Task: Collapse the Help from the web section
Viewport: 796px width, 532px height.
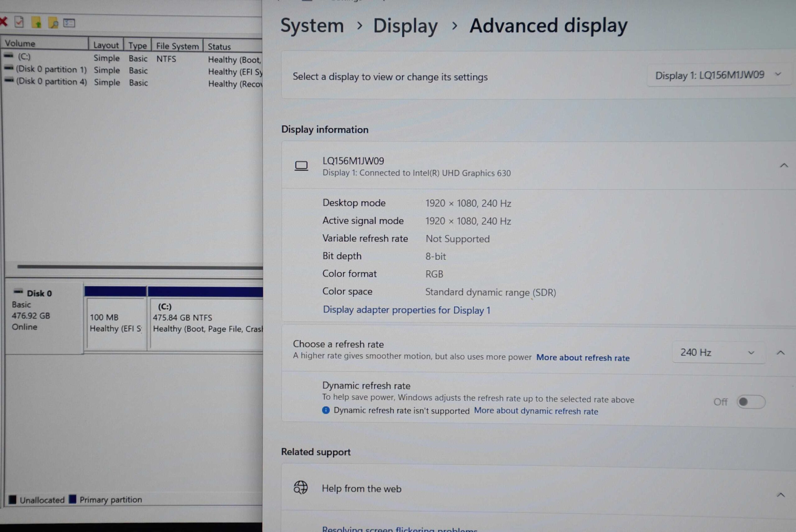Action: (x=780, y=495)
